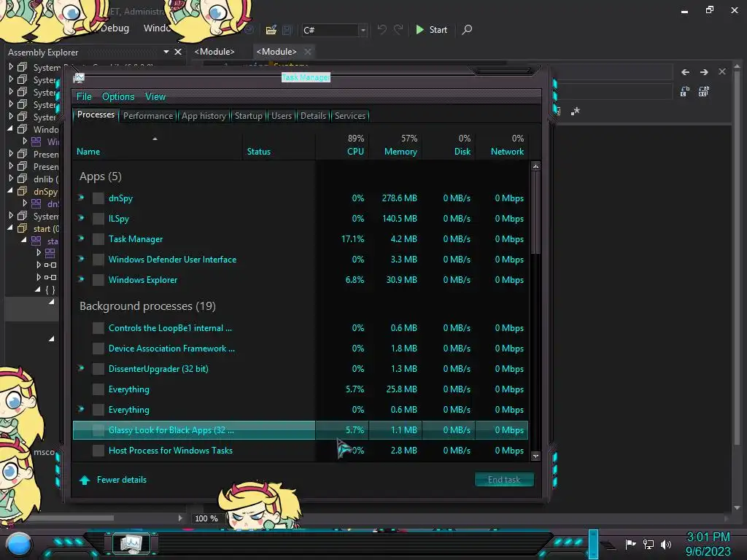The image size is (747, 560).
Task: Click the dnSpy process icon in Task Manager
Action: coord(98,198)
